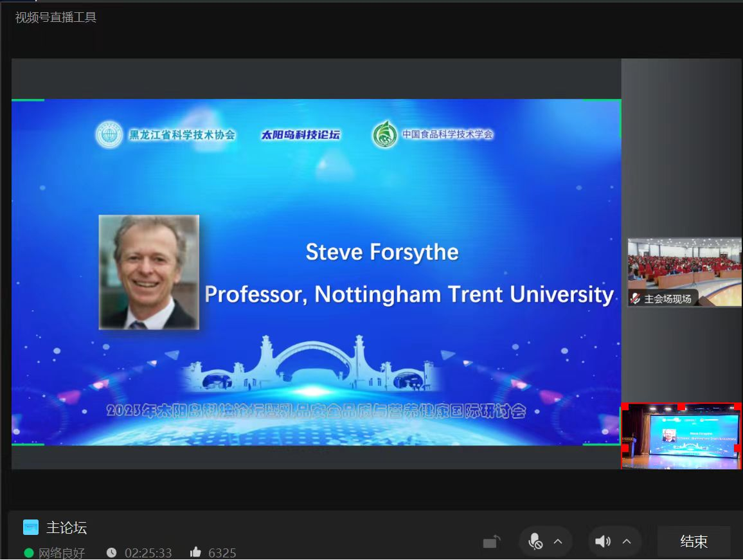Click the thumbs-up likes icon
This screenshot has height=560, width=743.
(196, 552)
